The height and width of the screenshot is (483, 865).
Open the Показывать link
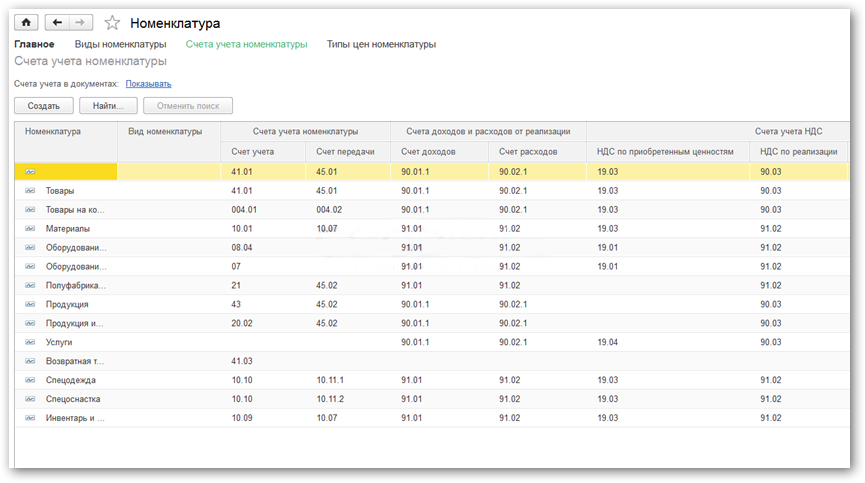[x=148, y=84]
